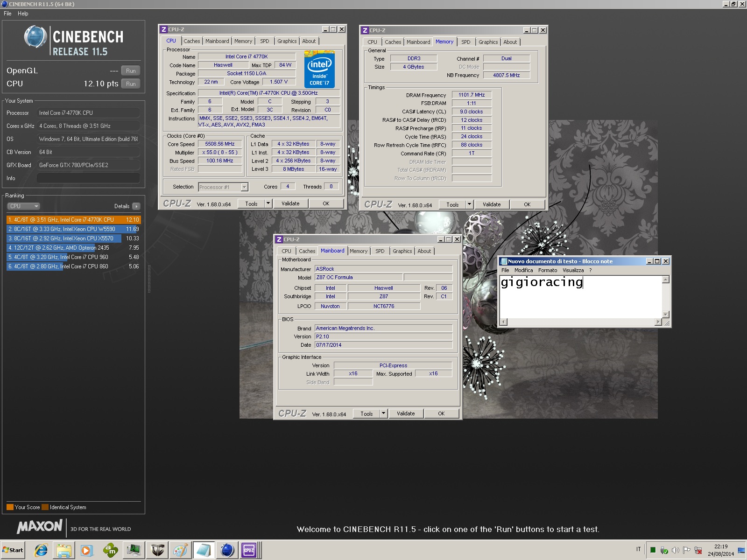Select ranking row Intel Core i7-4770K CPU
The height and width of the screenshot is (560, 747).
click(x=73, y=220)
